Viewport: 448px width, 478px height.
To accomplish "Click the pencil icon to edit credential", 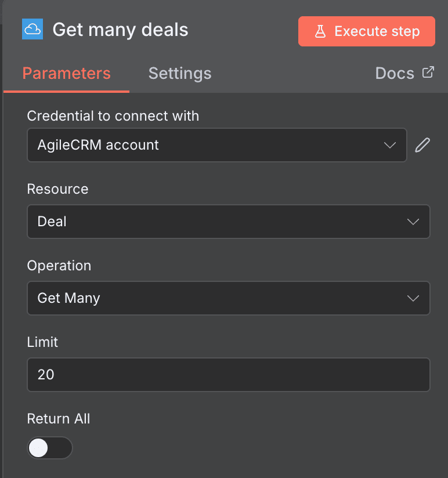I will 422,145.
